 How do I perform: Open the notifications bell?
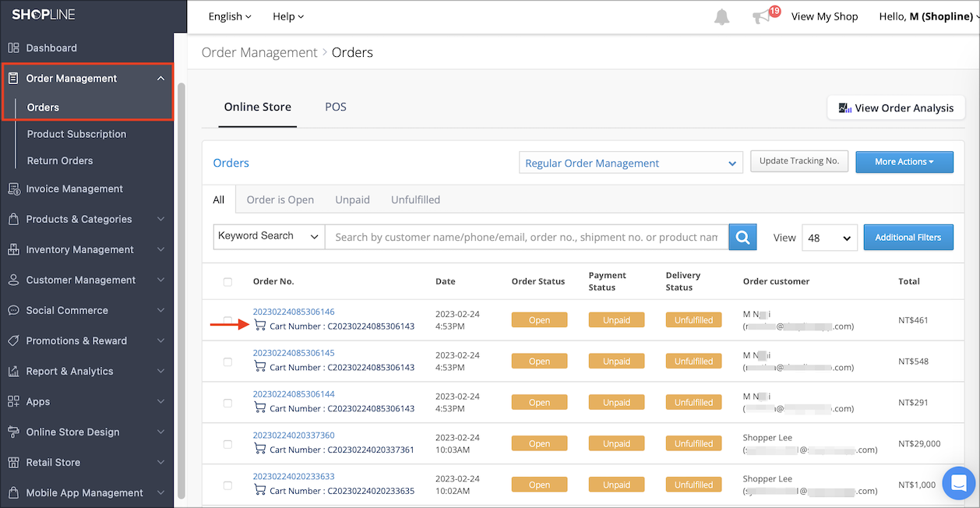click(x=722, y=16)
